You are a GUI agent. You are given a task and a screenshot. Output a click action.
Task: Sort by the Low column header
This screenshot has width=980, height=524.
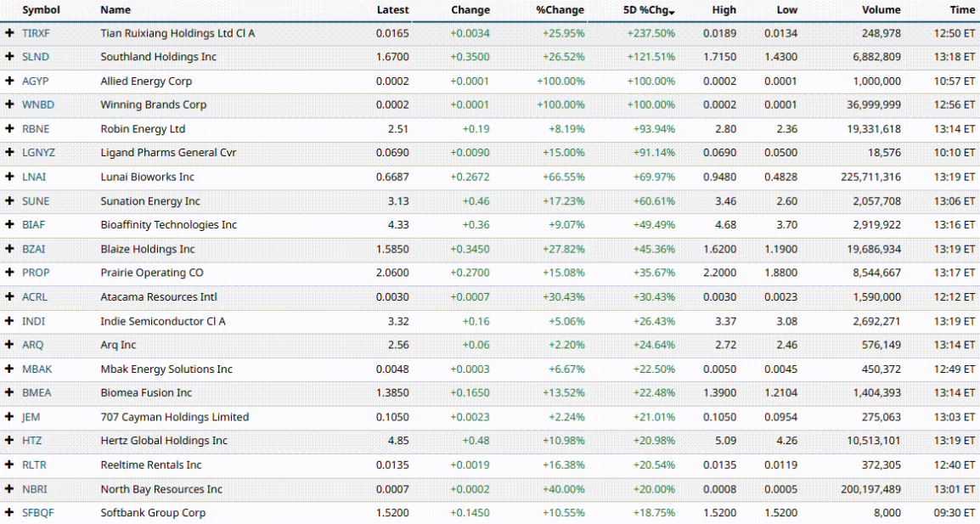click(x=787, y=10)
